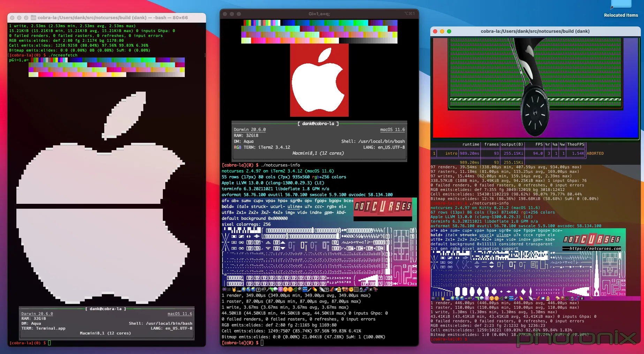644x354 pixels.
Task: Click the NOTCURSES logo in the iTerm2 window
Action: [x=383, y=207]
